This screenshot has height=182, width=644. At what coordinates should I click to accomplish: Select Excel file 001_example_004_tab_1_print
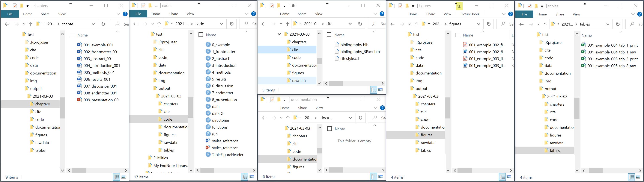coord(609,45)
